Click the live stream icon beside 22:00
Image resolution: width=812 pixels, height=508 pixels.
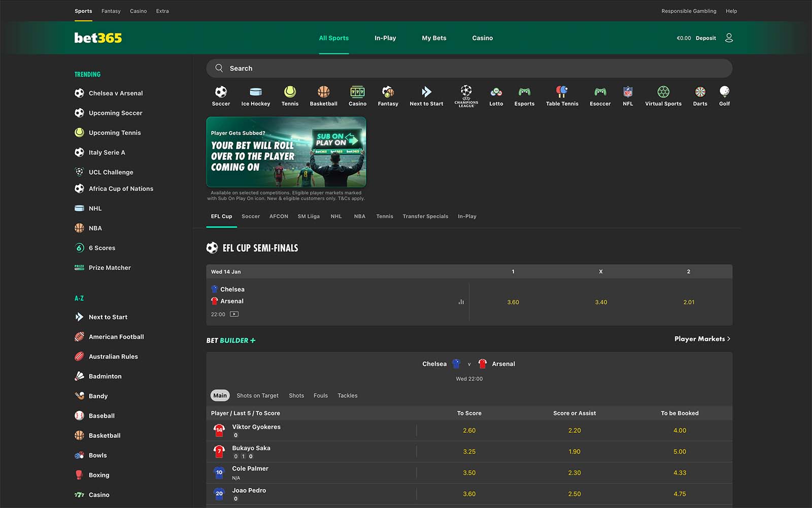point(234,314)
